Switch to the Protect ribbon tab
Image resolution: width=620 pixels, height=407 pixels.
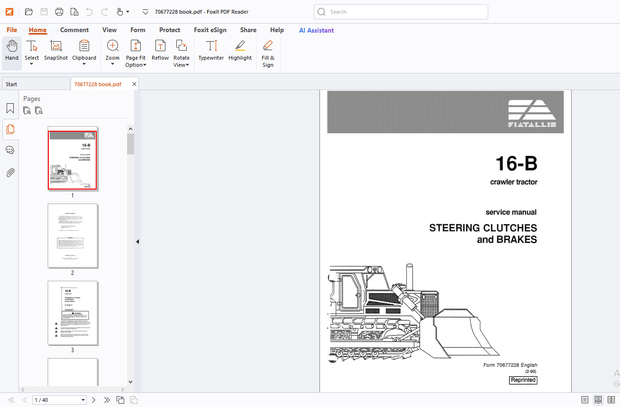pyautogui.click(x=170, y=30)
